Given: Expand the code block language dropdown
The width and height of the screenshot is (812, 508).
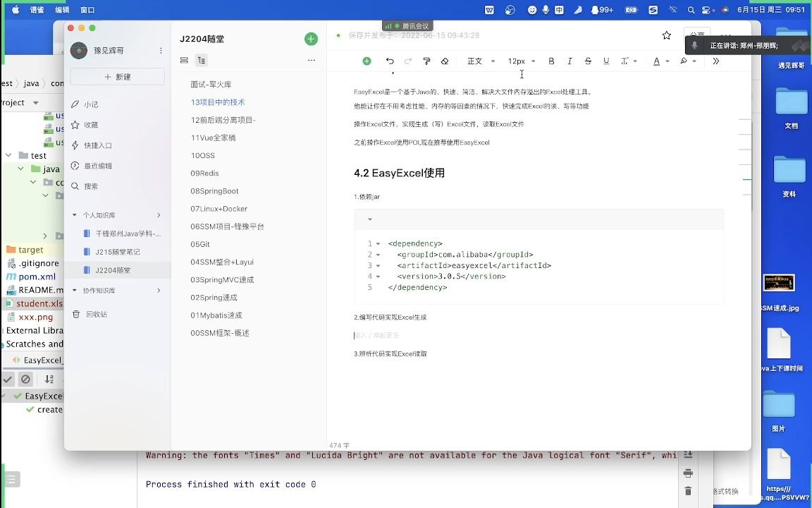Looking at the screenshot, I should click(x=369, y=219).
